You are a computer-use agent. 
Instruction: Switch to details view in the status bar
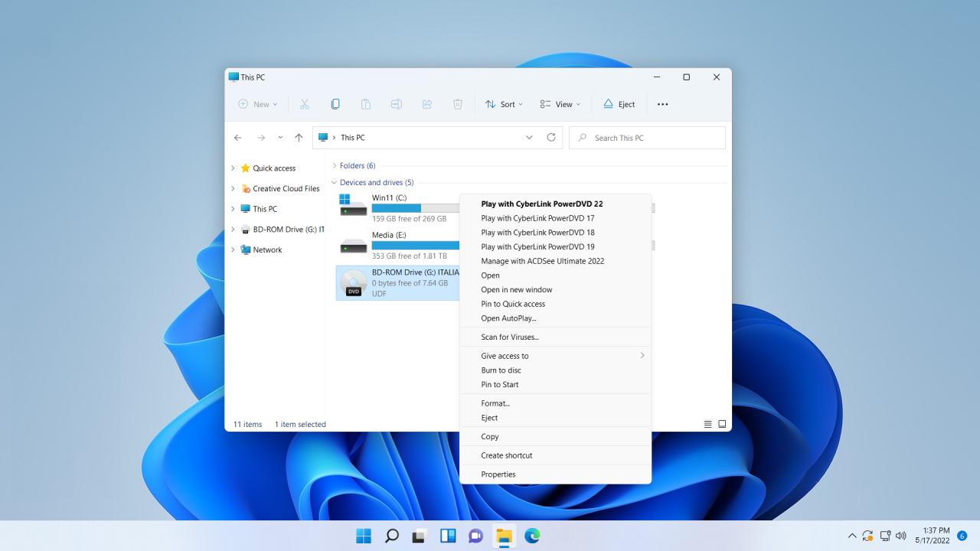[707, 423]
